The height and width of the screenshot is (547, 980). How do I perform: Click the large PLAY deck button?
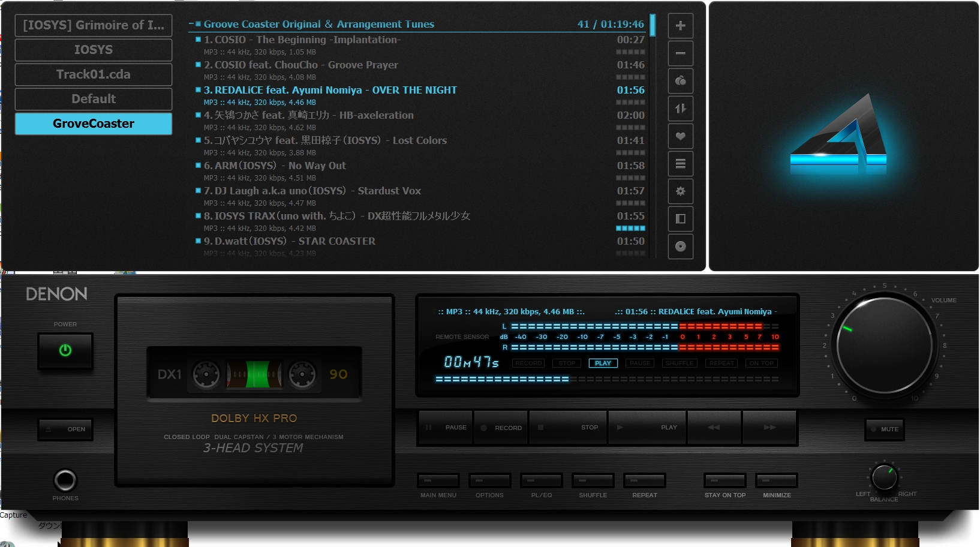[647, 428]
